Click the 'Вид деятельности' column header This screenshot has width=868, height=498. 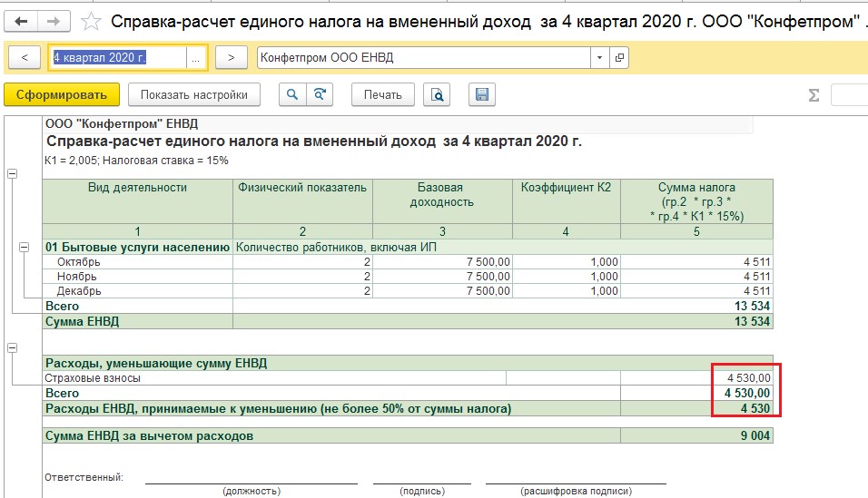coord(137,201)
